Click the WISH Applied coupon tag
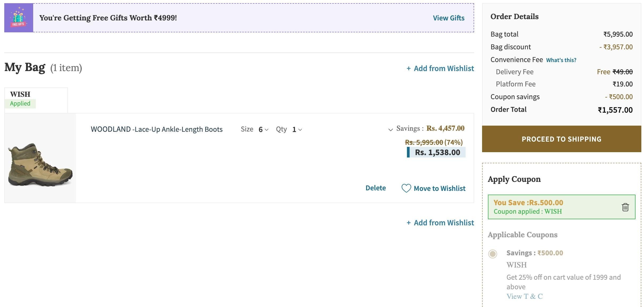This screenshot has width=644, height=307. pos(36,100)
